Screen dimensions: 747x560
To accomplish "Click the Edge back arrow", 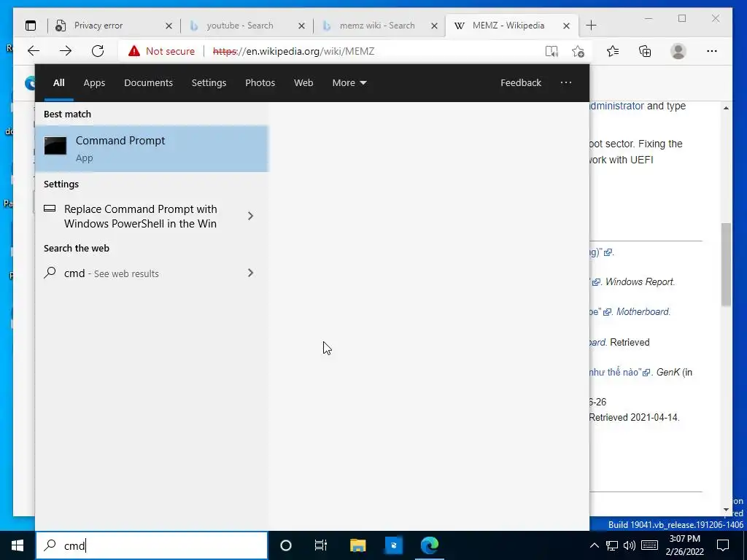I will 34,51.
